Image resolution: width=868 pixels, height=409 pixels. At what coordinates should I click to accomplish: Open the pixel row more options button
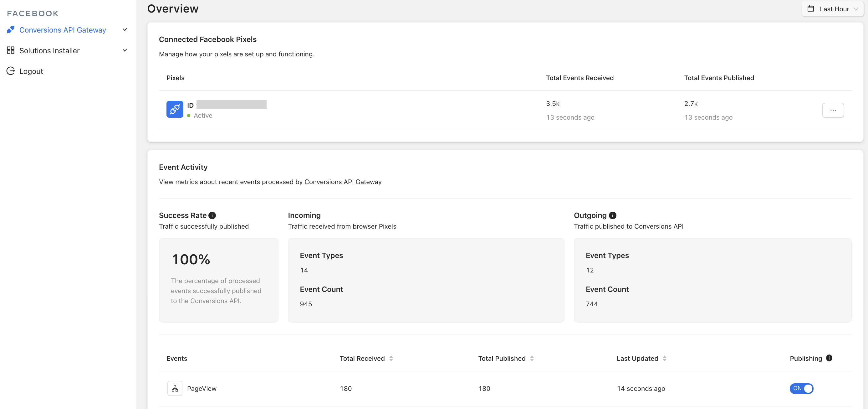coord(833,110)
